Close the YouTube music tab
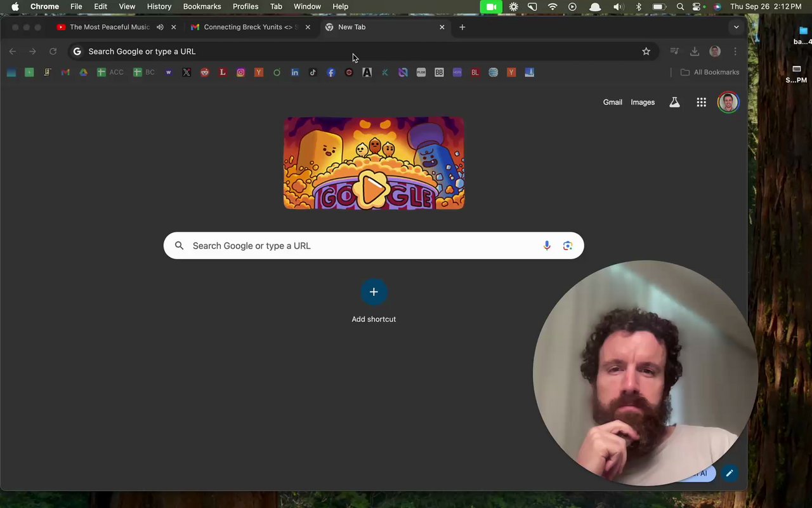812x508 pixels. pos(173,27)
